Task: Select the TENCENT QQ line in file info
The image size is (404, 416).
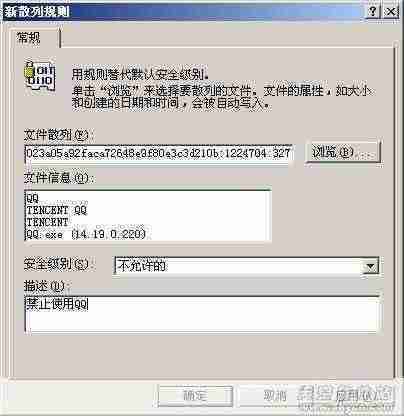Action: [56, 210]
